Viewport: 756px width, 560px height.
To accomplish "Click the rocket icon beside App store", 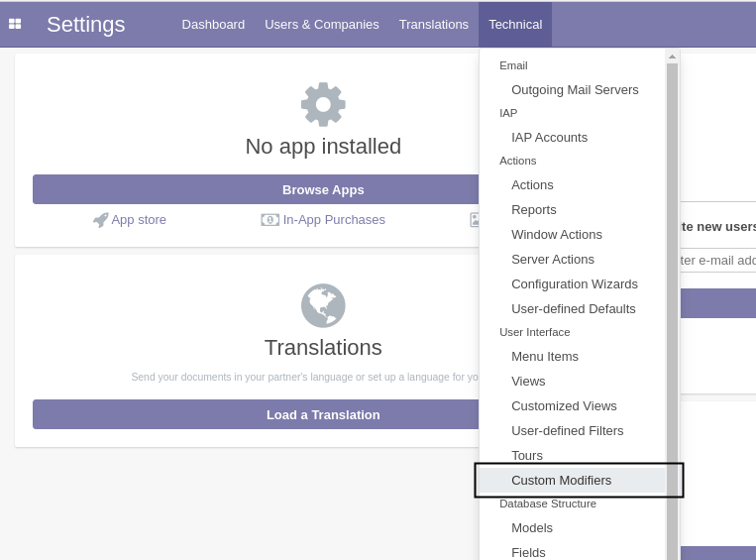I will [100, 220].
